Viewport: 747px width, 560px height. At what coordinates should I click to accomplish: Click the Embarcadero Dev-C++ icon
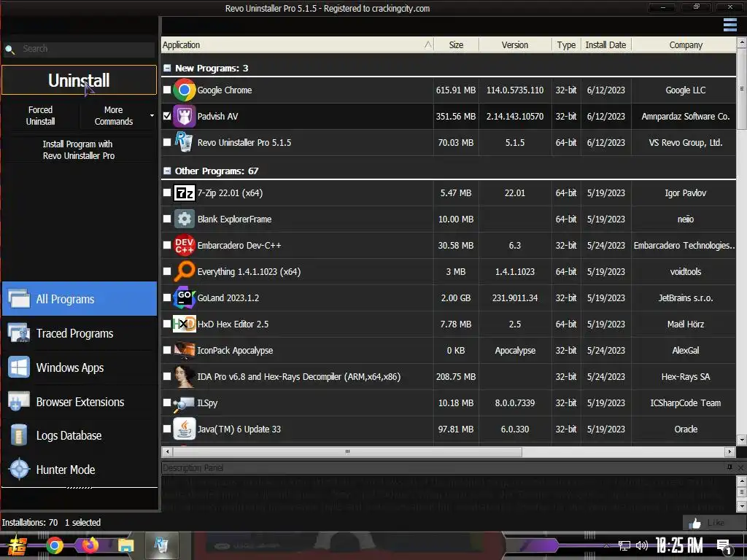click(185, 245)
